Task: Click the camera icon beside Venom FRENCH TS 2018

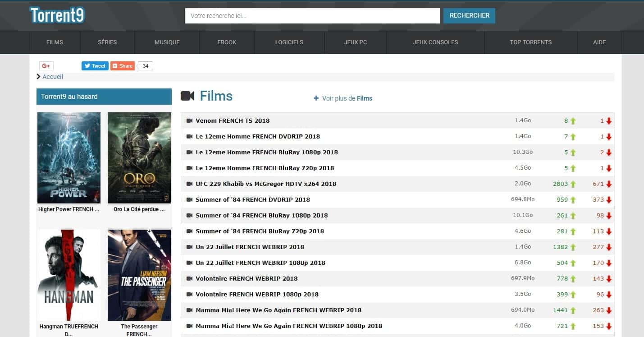Action: tap(189, 120)
